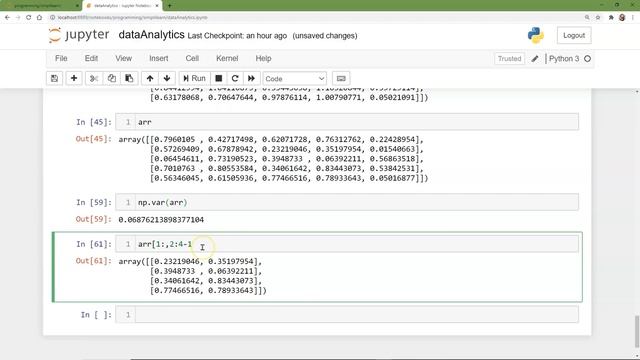640x360 pixels.
Task: Click the Python logo icon
Action: pyautogui.click(x=536, y=36)
